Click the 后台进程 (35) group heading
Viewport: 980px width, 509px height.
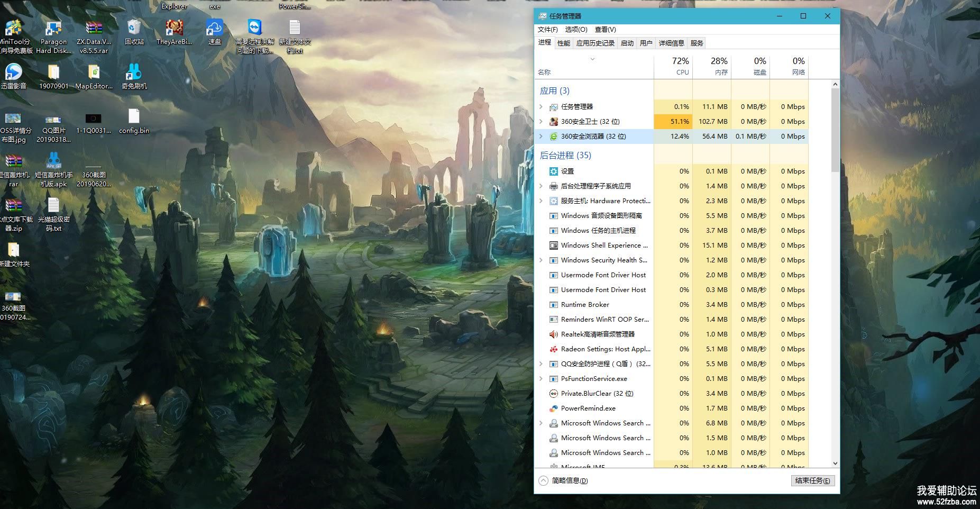pyautogui.click(x=565, y=155)
